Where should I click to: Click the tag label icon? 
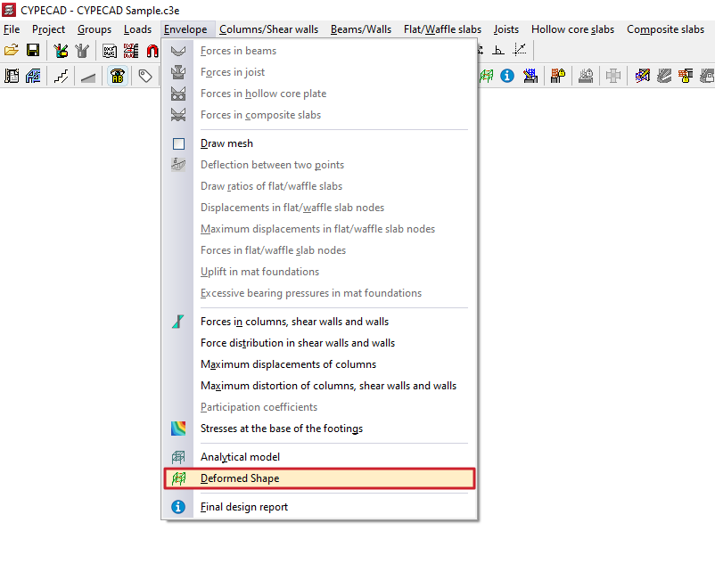[x=145, y=76]
